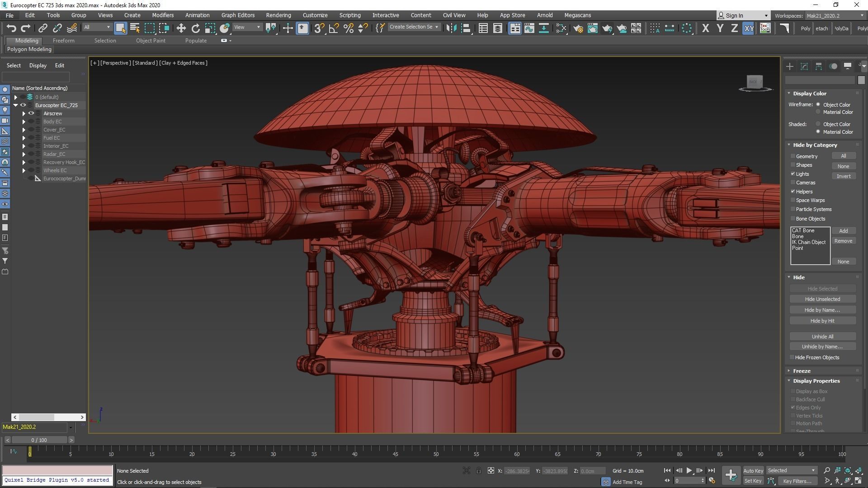Click the Mirror tool icon
Screen dimensions: 868x488
pyautogui.click(x=451, y=28)
